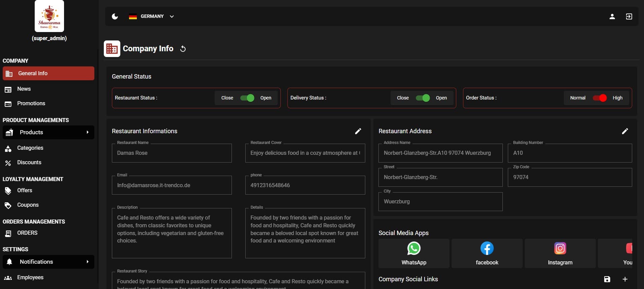Open the Germany country dropdown

(x=152, y=17)
